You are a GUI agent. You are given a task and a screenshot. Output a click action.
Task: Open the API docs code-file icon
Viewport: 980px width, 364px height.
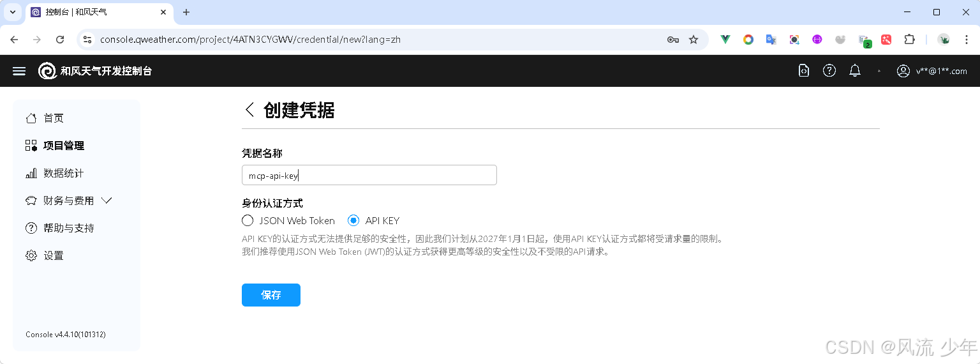tap(804, 71)
